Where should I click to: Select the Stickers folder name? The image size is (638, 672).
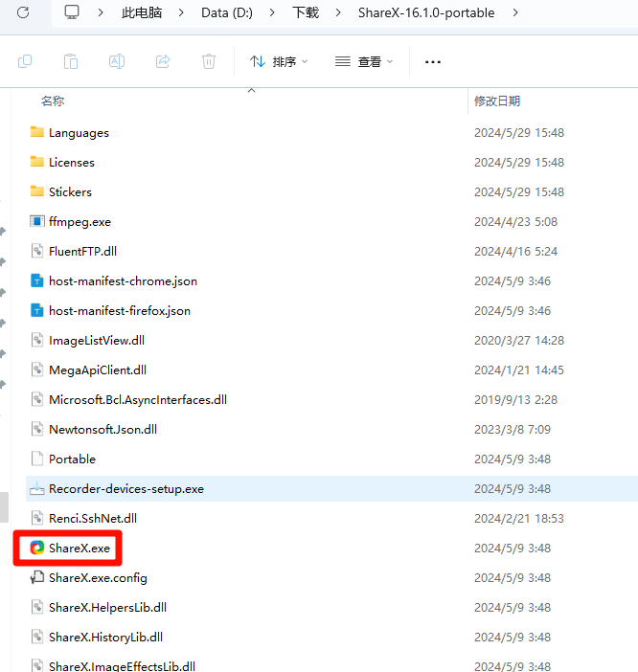click(x=70, y=192)
